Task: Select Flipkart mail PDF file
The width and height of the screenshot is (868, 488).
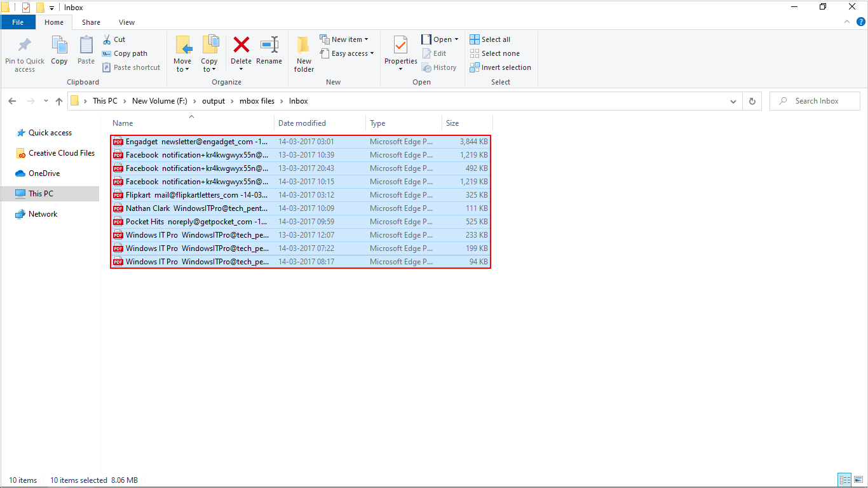Action: (301, 195)
